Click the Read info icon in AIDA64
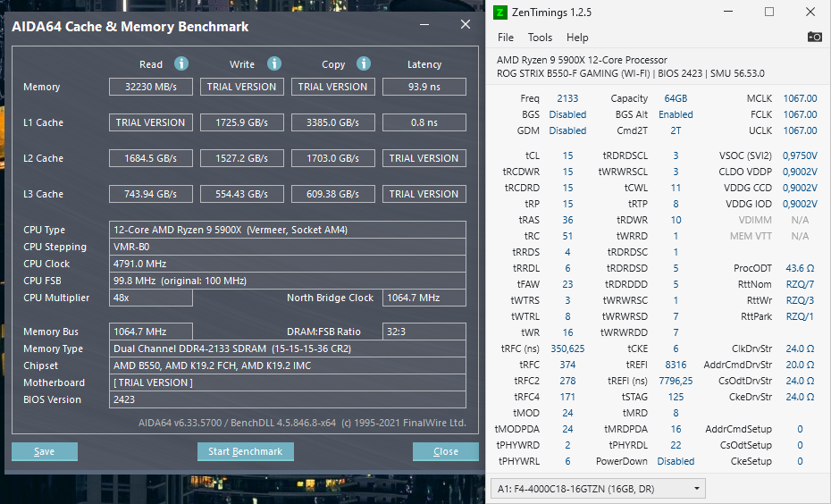The width and height of the screenshot is (831, 504). (x=181, y=63)
